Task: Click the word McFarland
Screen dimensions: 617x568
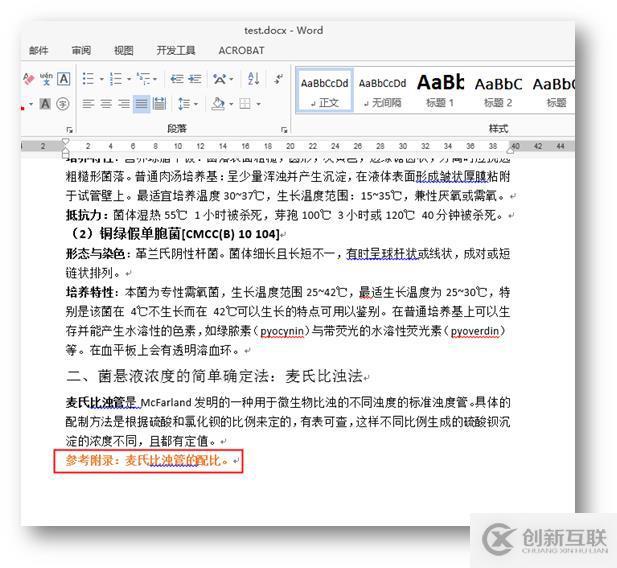Action: pos(166,403)
